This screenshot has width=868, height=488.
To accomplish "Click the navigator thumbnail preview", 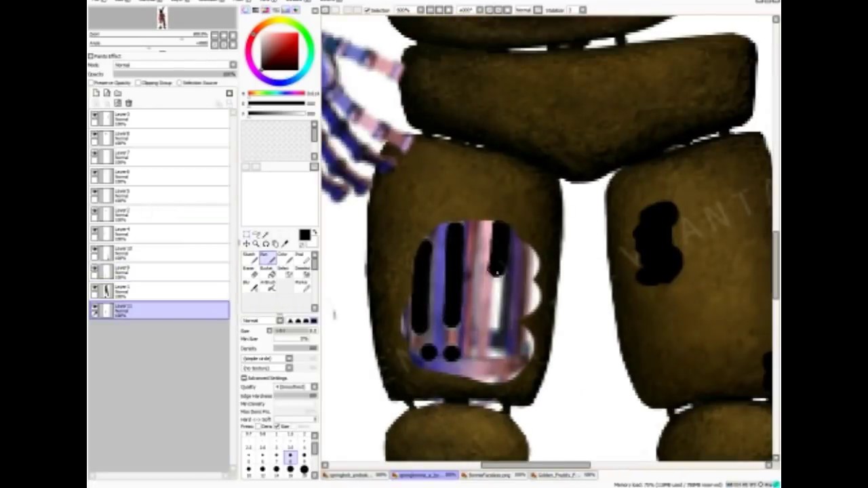I will click(161, 19).
